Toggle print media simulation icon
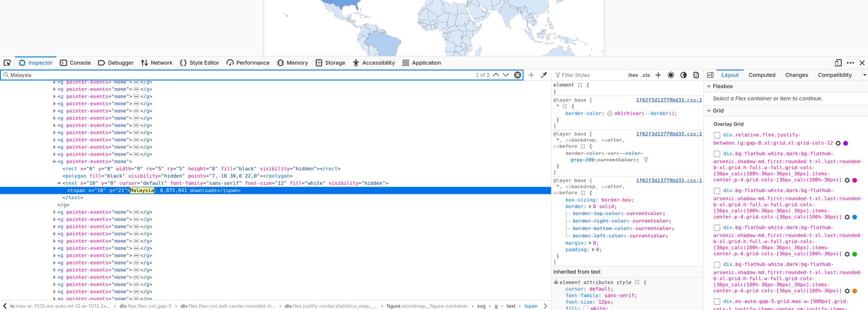The width and height of the screenshot is (868, 310). [x=696, y=75]
